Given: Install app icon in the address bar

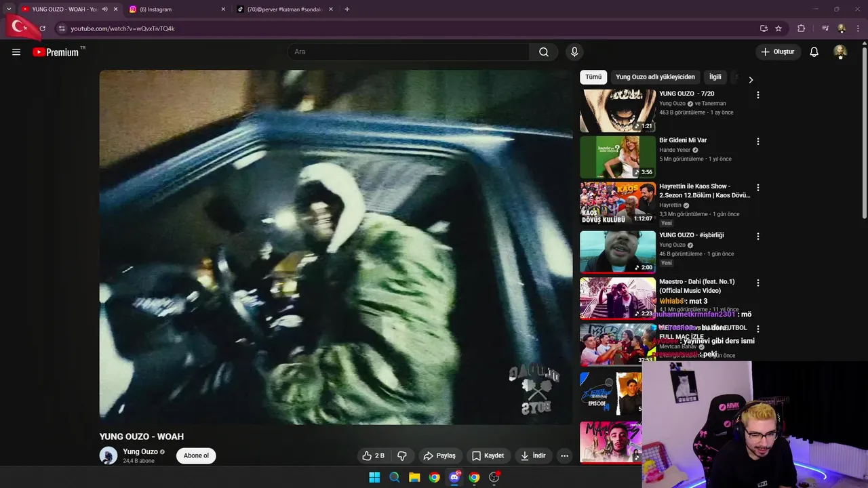Looking at the screenshot, I should click(764, 28).
